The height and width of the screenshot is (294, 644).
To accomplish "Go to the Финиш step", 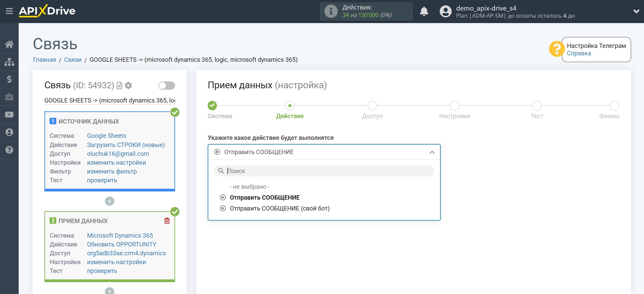I will (614, 106).
